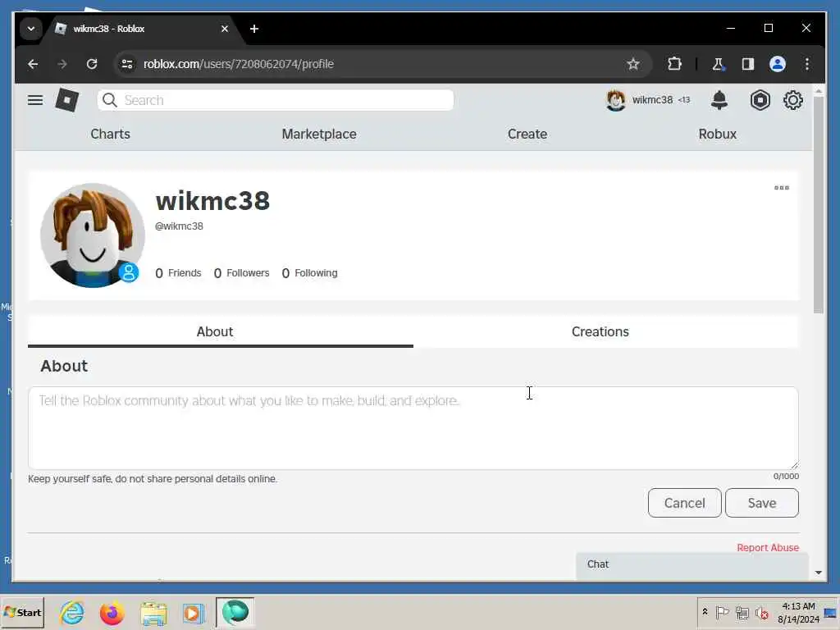Open a new browser tab
Viewport: 840px width, 630px height.
point(254,29)
